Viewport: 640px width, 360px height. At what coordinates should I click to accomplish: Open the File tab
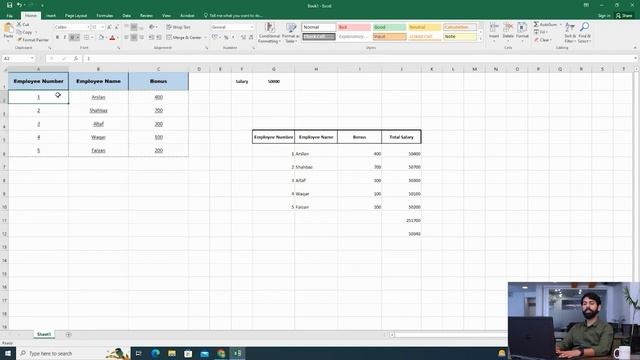[9, 16]
